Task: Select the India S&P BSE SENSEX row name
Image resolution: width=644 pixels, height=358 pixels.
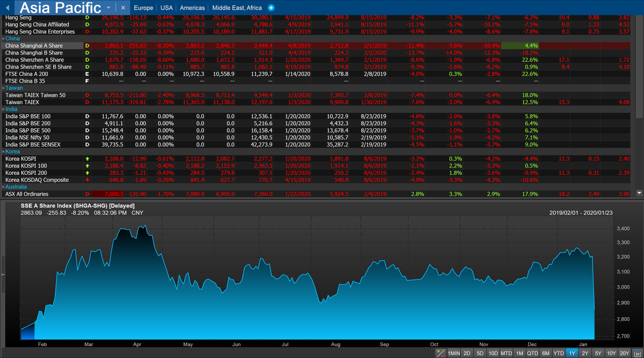Action: click(33, 144)
